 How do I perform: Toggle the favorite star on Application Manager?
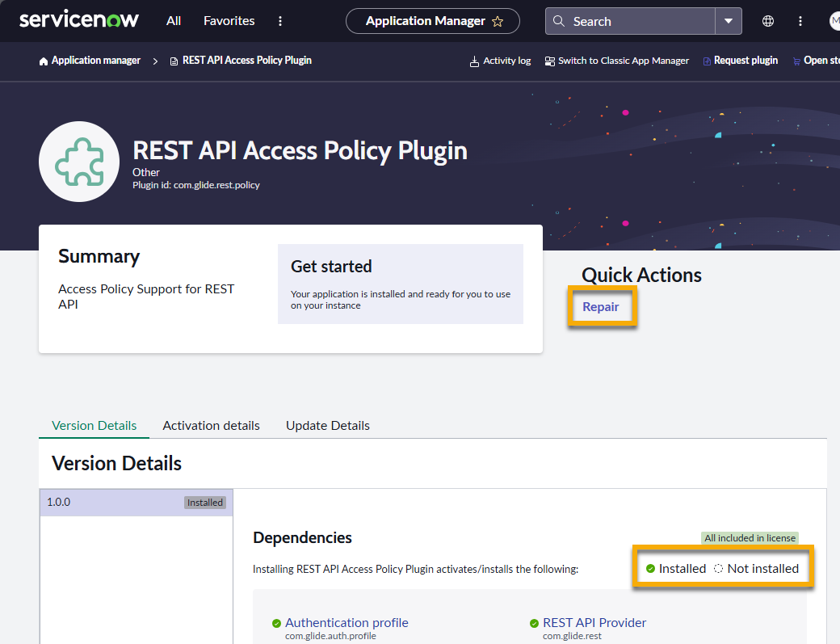coord(499,20)
